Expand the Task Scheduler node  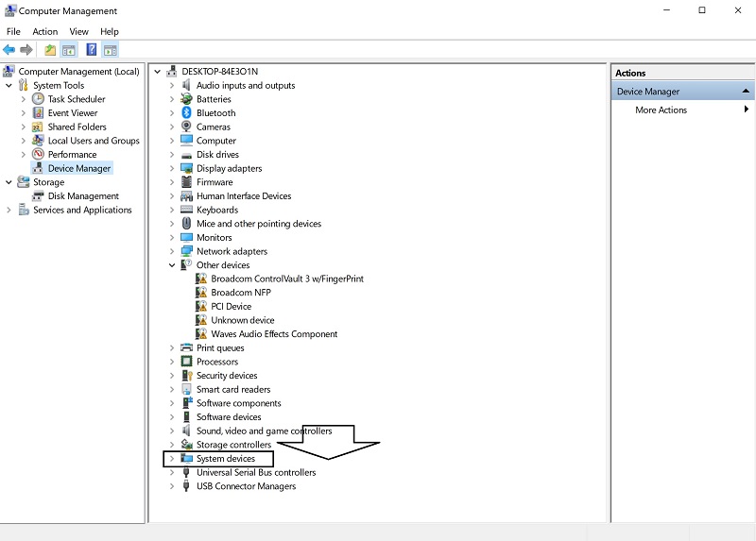pyautogui.click(x=23, y=99)
